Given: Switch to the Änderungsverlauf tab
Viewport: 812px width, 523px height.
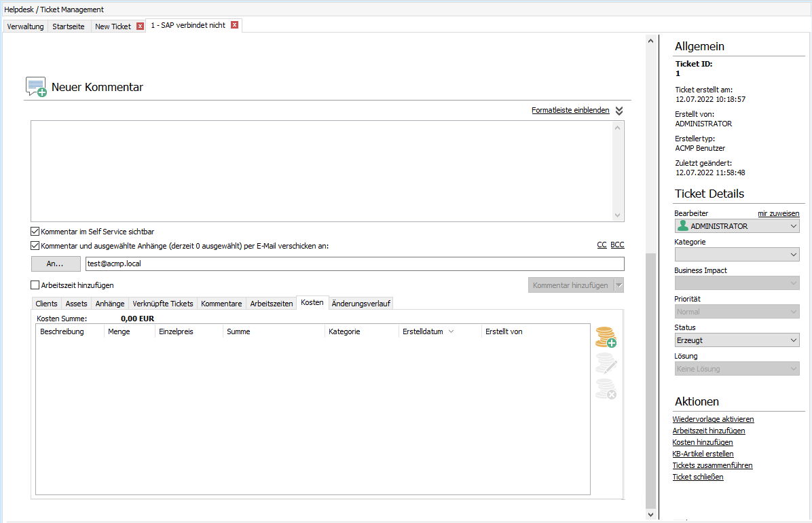Looking at the screenshot, I should [x=361, y=304].
